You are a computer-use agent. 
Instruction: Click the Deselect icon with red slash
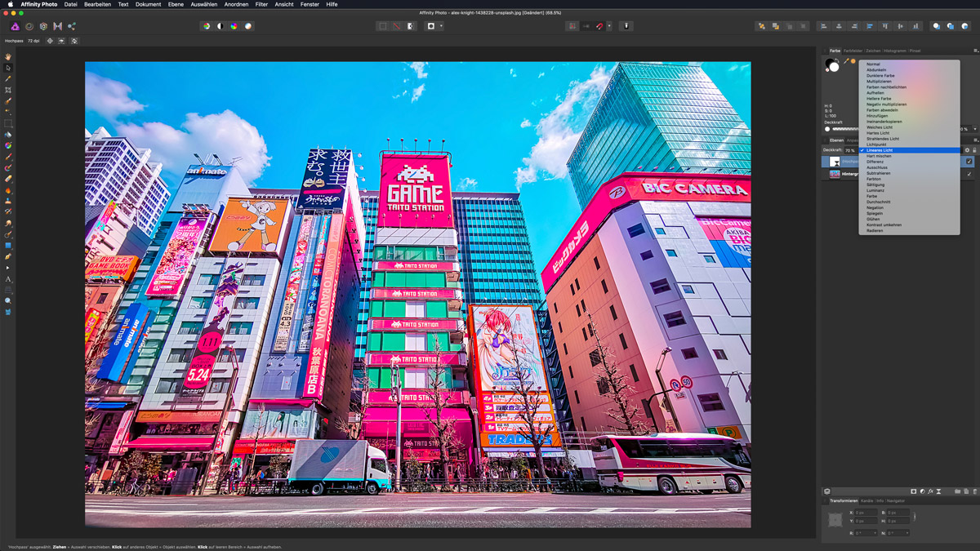pos(396,26)
